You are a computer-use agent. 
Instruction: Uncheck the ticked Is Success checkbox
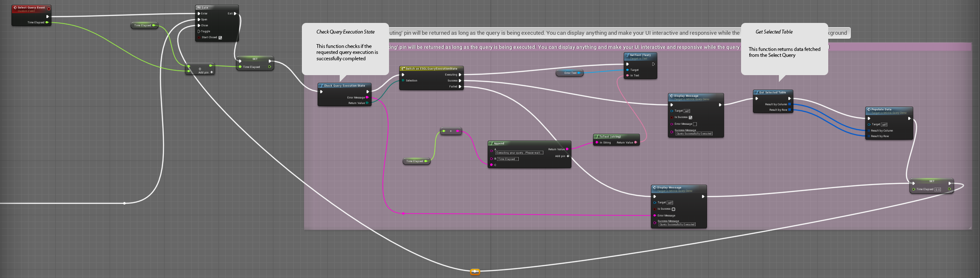(x=690, y=118)
